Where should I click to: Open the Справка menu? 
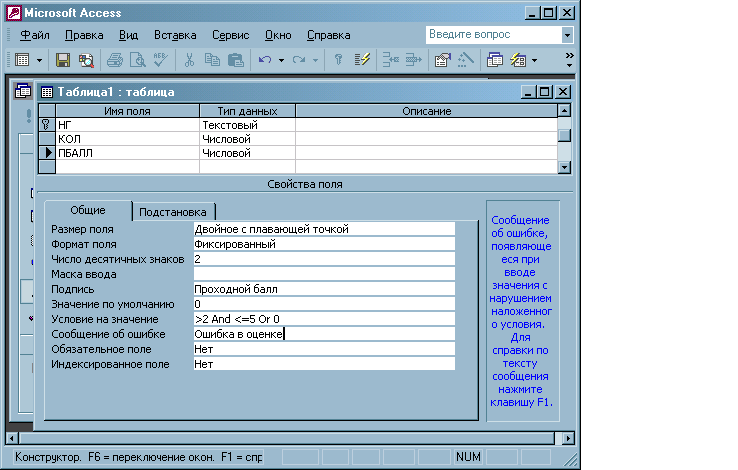tap(329, 35)
